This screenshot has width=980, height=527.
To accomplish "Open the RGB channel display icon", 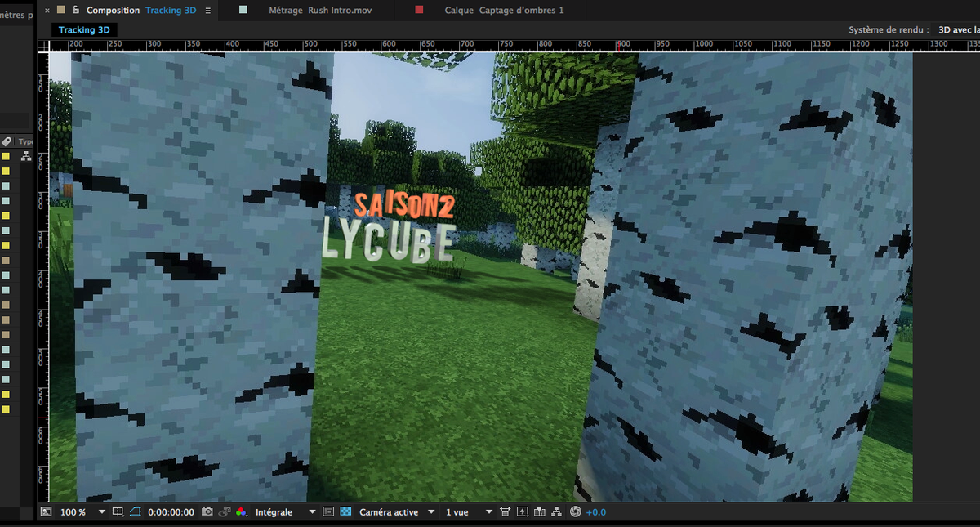I will click(242, 511).
